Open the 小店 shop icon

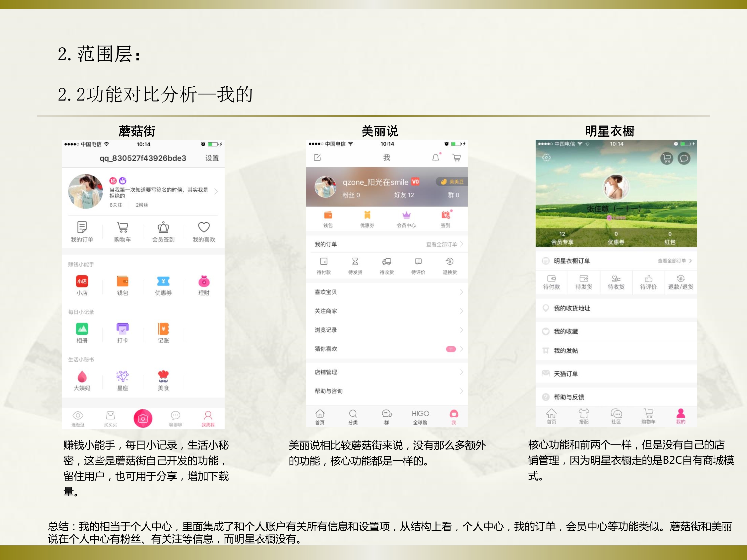point(82,281)
